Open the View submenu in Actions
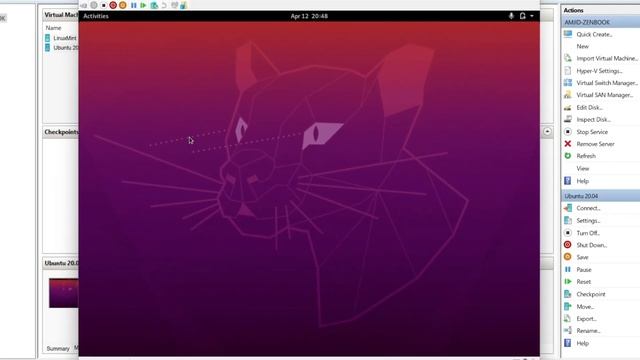 point(582,169)
